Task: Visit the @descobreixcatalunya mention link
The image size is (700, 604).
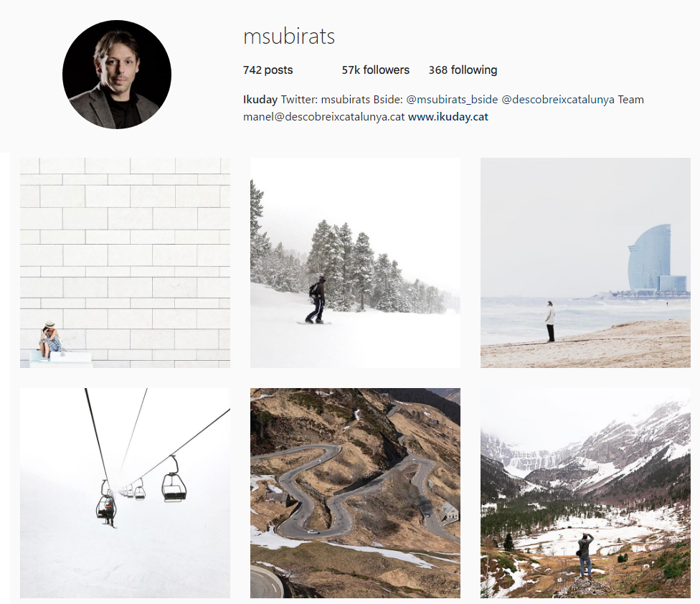Action: (558, 100)
